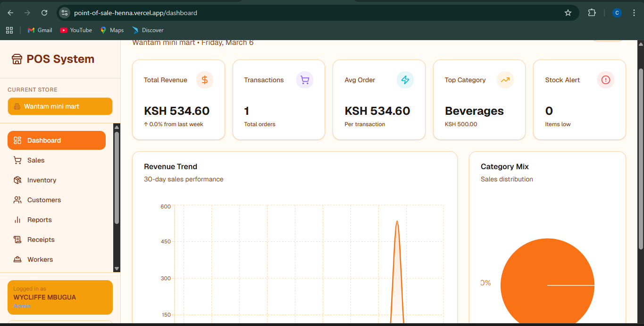Bookmark this page with the star icon
This screenshot has width=644, height=326.
point(568,13)
